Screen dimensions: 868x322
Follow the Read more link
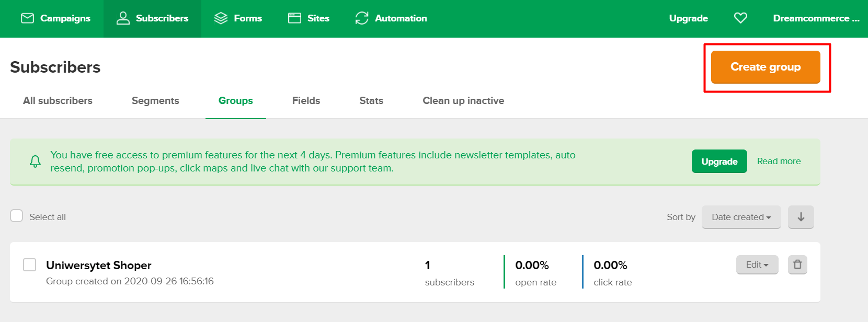coord(779,161)
